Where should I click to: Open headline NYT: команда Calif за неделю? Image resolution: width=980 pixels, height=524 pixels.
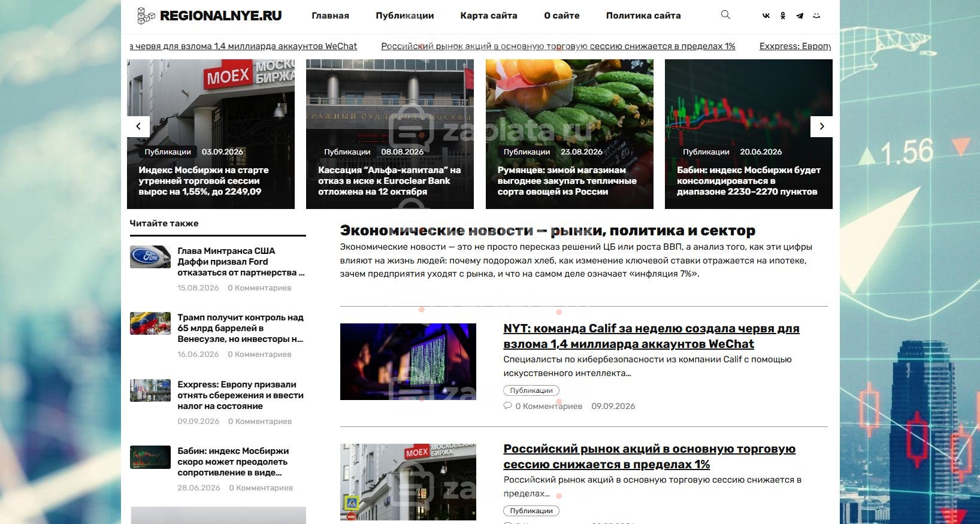(x=651, y=336)
